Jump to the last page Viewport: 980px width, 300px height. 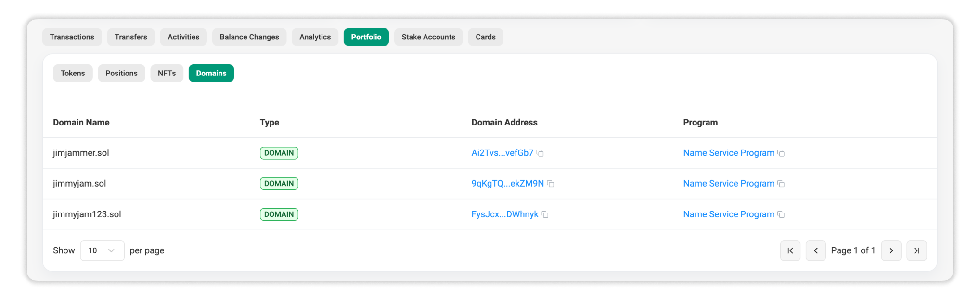tap(916, 250)
